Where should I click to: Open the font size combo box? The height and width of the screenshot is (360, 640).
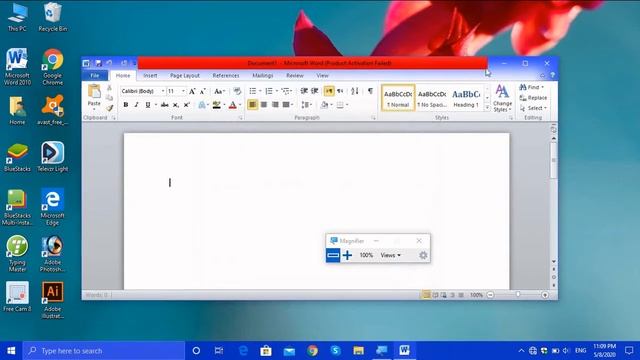[176, 91]
